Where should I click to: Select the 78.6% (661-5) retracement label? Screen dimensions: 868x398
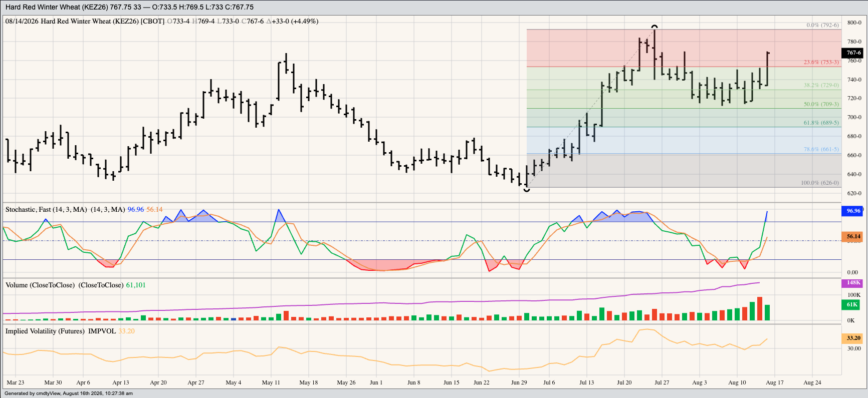click(x=821, y=149)
